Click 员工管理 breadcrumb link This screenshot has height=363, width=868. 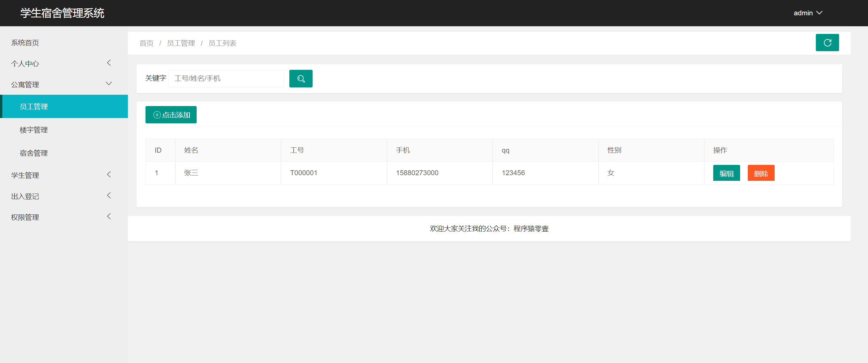181,43
